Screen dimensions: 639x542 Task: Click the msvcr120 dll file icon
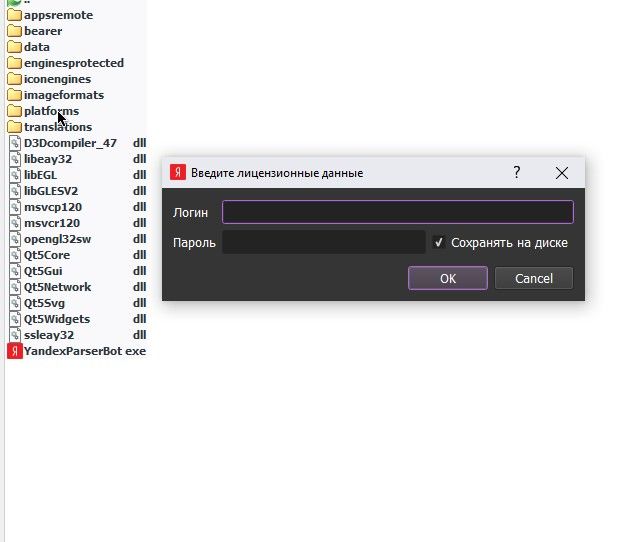[15, 223]
